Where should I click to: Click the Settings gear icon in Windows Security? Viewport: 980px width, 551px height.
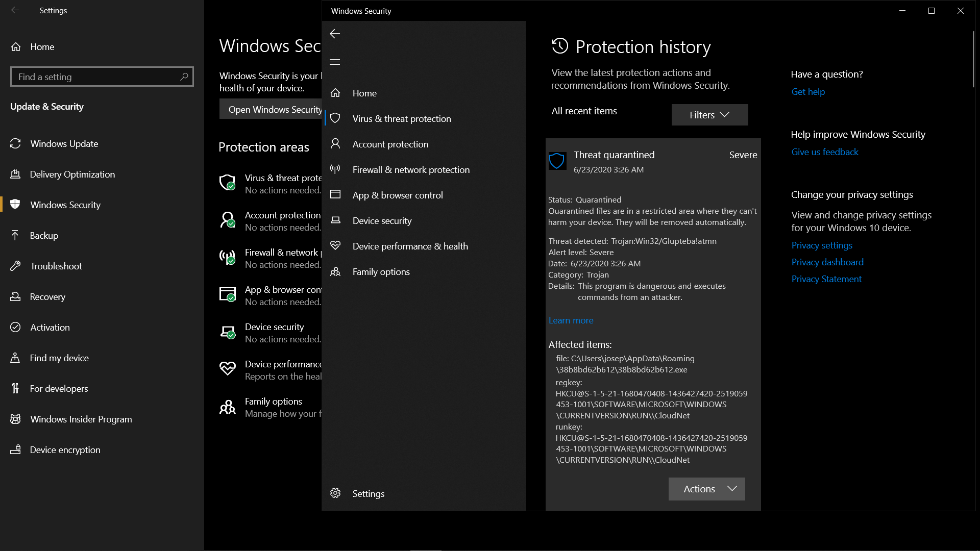coord(335,493)
